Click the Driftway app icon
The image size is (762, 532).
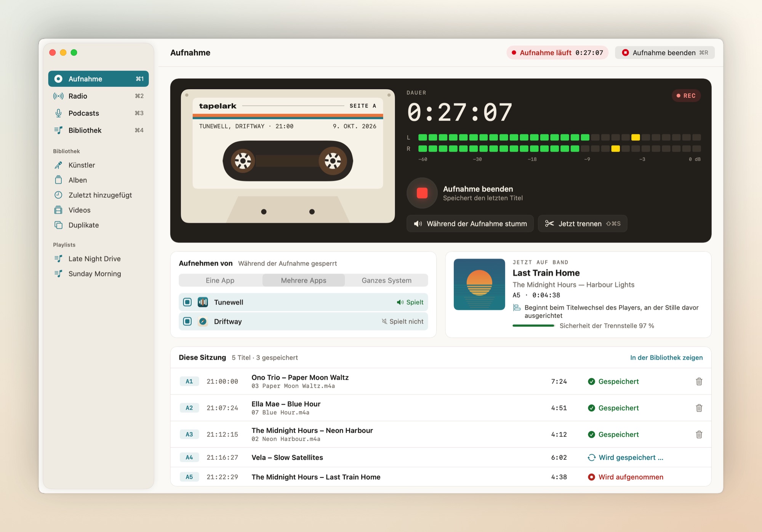click(203, 321)
